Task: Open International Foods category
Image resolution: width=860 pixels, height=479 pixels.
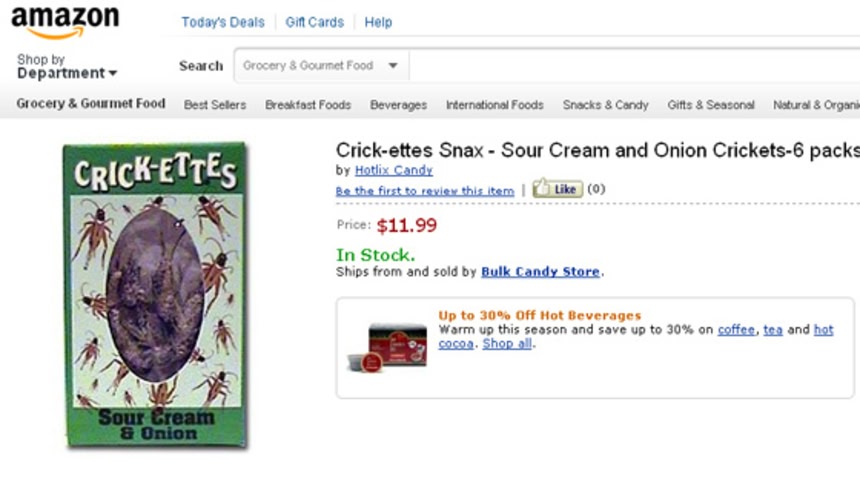Action: pyautogui.click(x=494, y=105)
